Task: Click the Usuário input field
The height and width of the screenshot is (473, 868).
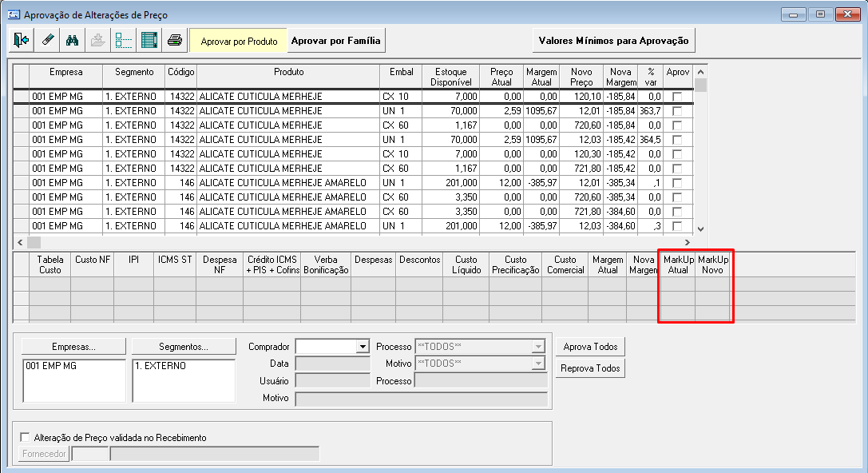Action: click(333, 380)
